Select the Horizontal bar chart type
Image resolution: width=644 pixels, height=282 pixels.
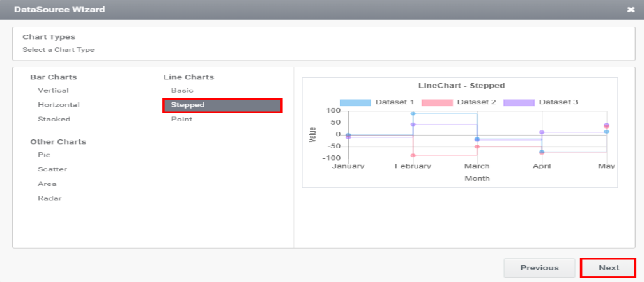59,105
